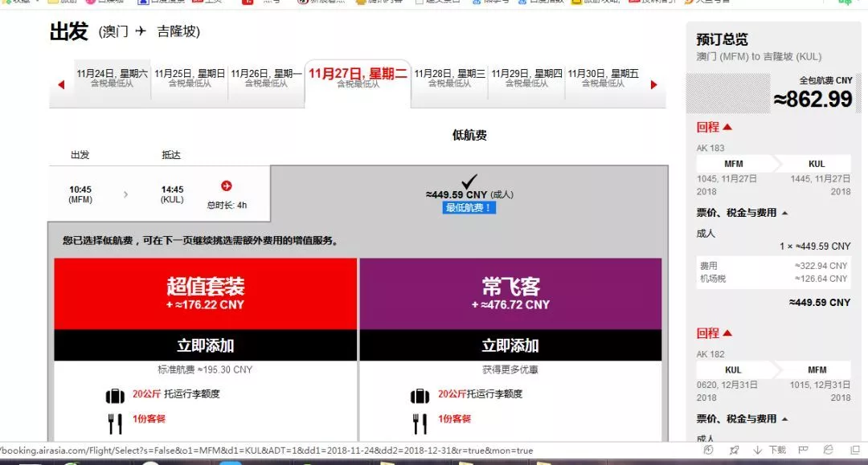Click the rocket speed-up icon in status bar

[x=734, y=451]
